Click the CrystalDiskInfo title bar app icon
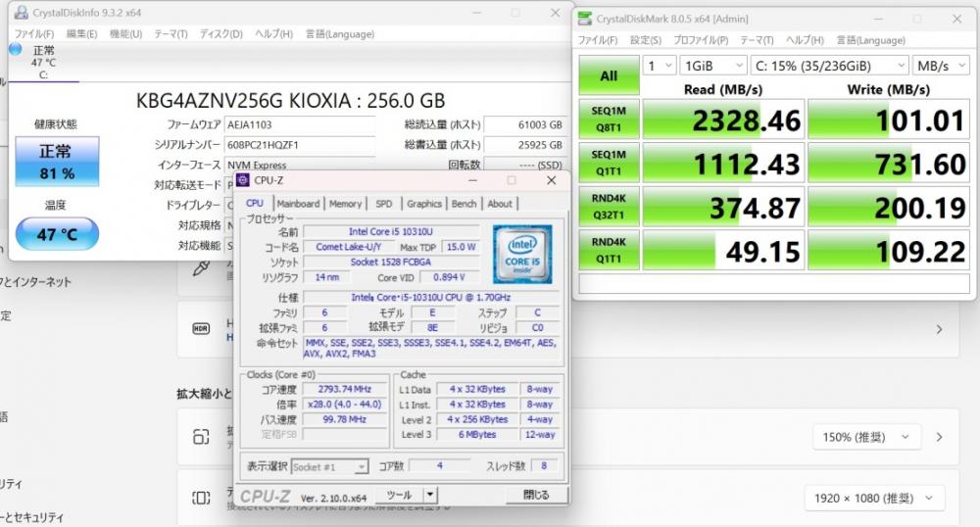The image size is (980, 527). 22,13
